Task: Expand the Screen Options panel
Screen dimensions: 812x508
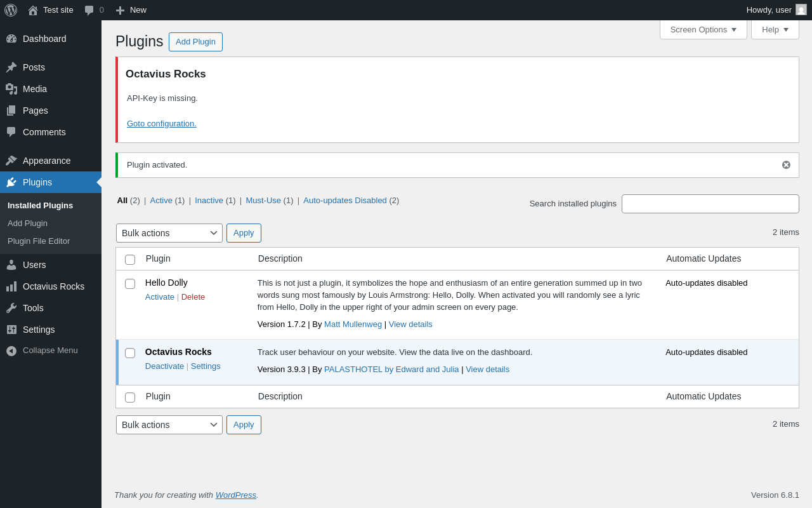Action: (704, 29)
